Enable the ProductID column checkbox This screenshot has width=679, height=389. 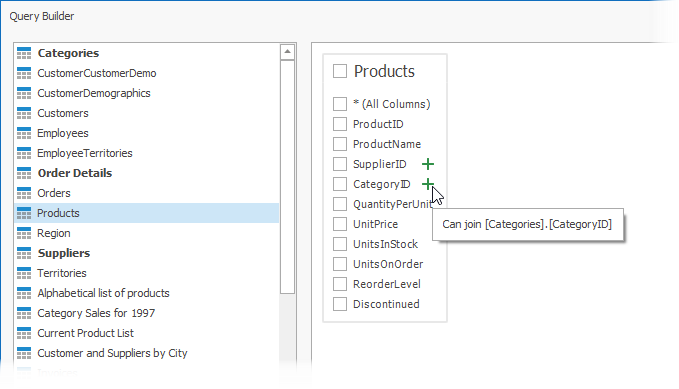[x=340, y=124]
